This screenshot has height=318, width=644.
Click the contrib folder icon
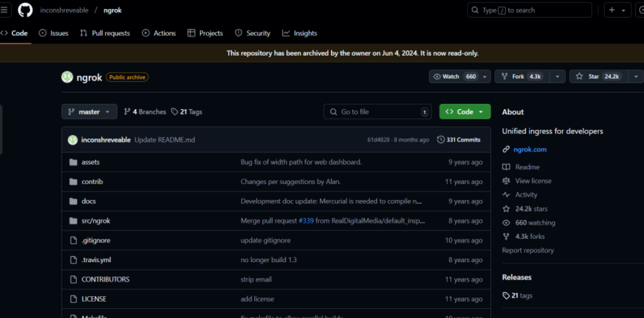coord(74,182)
